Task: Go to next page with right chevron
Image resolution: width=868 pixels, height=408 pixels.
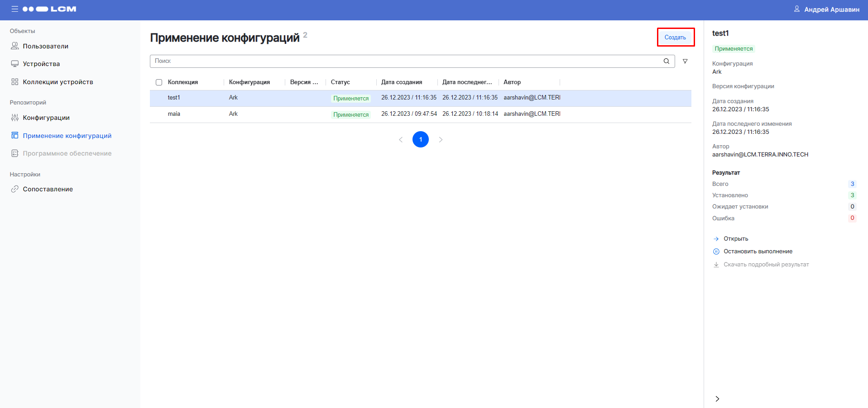Action: point(441,140)
